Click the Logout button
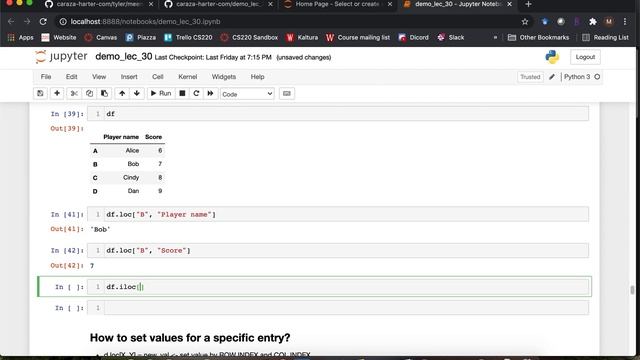 (x=585, y=57)
